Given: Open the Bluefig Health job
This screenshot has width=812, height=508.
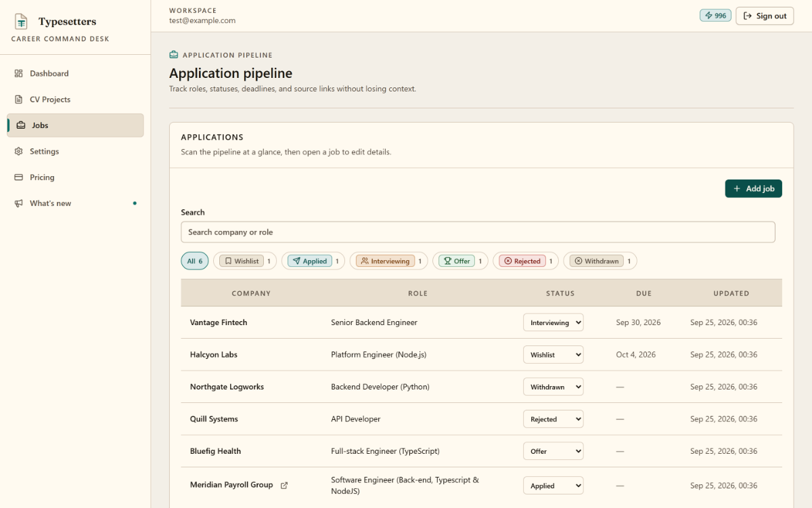Looking at the screenshot, I should tap(215, 451).
